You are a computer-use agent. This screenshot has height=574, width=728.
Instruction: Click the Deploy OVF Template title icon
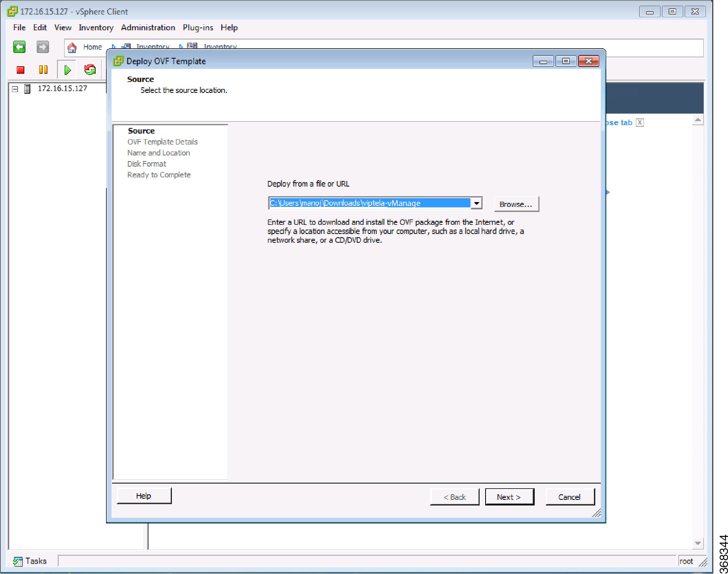(118, 61)
